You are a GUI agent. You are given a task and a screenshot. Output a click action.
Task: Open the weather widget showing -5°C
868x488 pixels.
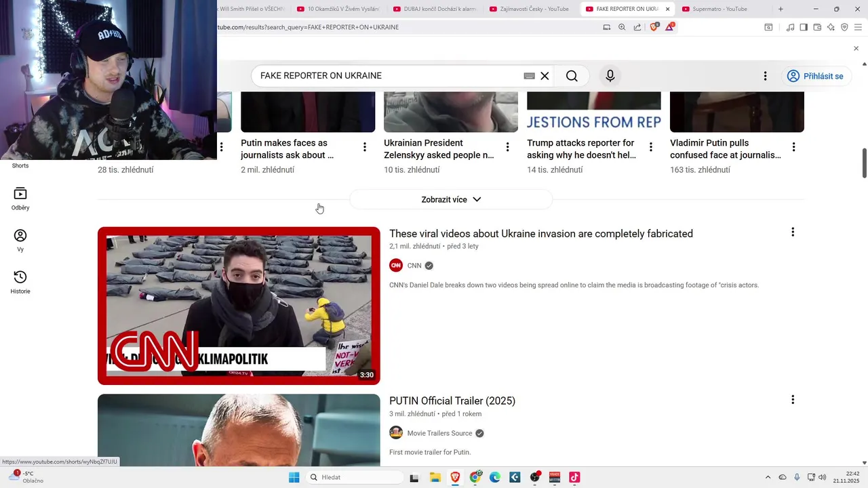click(x=27, y=477)
